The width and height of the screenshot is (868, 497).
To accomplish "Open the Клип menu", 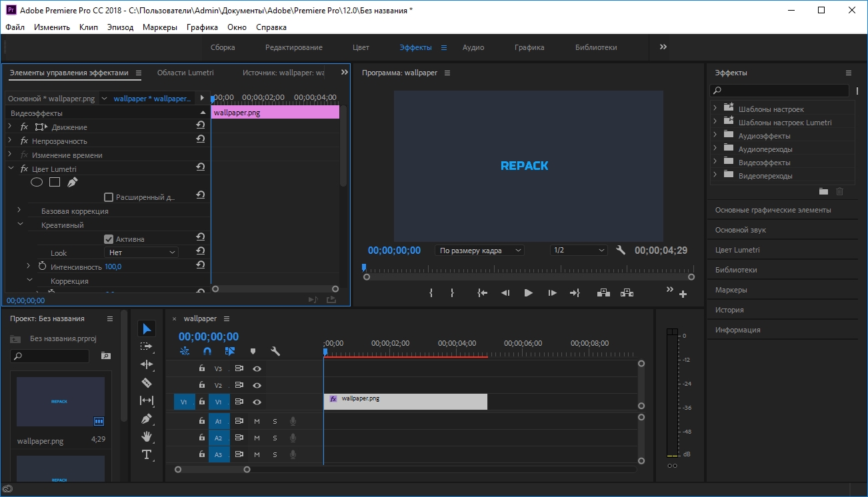I will point(88,27).
